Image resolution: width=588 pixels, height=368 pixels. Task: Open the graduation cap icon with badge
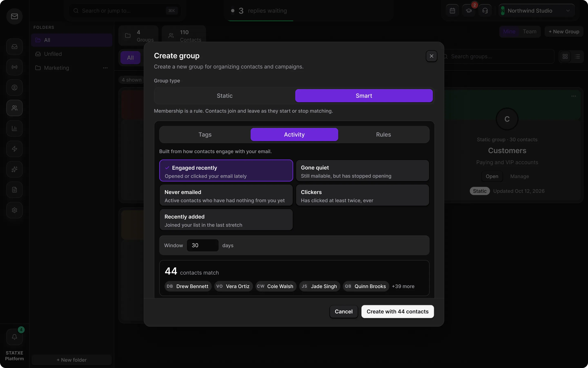coord(468,11)
